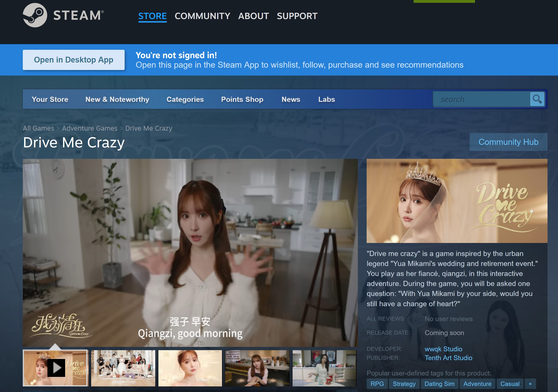This screenshot has width=558, height=392.
Task: Open Labs tab
Action: (x=326, y=100)
